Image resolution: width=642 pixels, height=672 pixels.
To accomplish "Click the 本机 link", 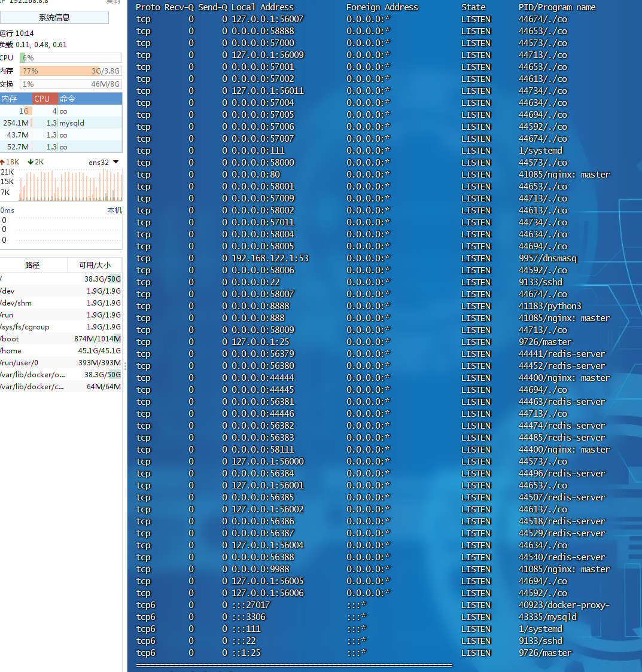I will coord(114,210).
